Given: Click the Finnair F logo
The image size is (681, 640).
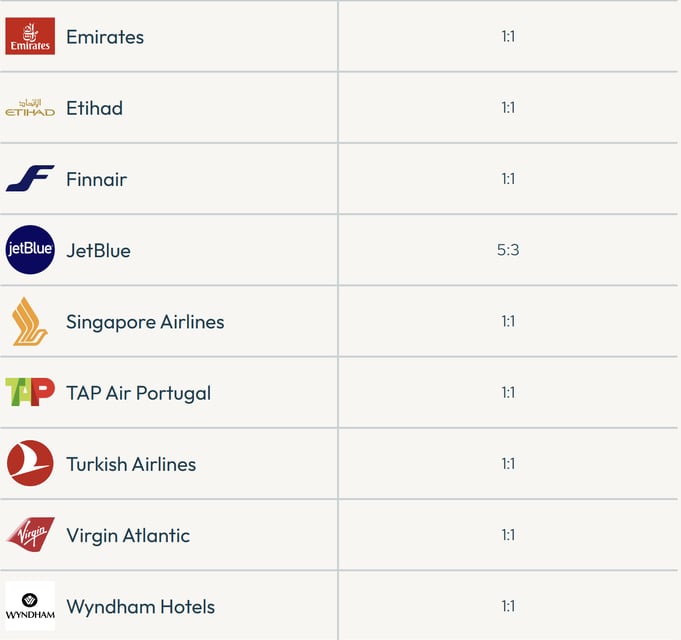Looking at the screenshot, I should (30, 178).
